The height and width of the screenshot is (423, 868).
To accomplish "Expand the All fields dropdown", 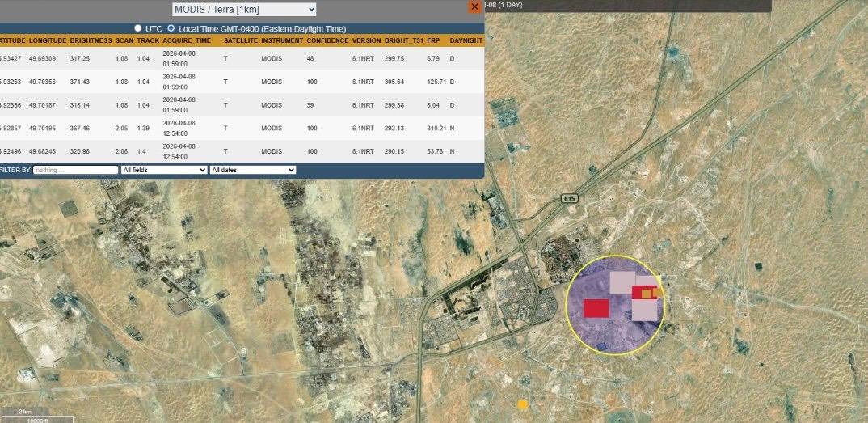I will pos(164,170).
